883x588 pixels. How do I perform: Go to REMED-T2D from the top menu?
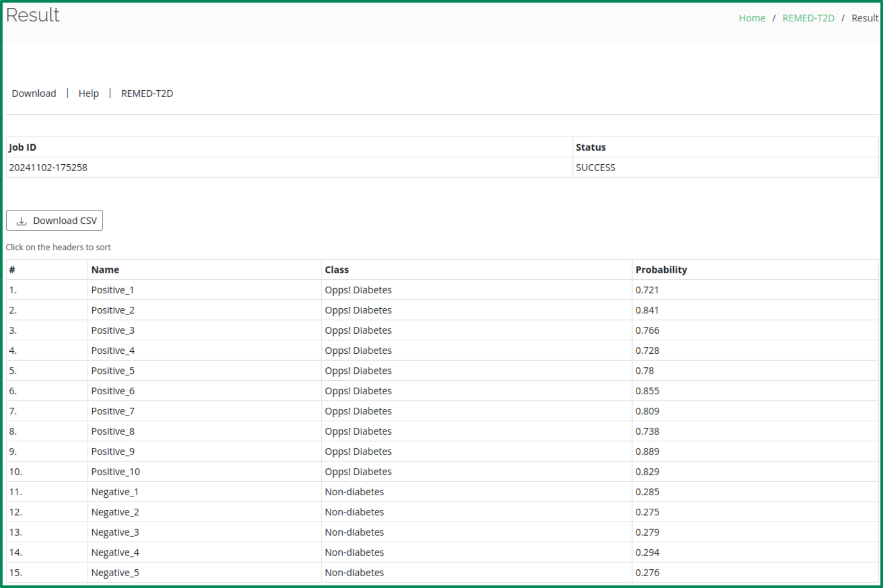coord(147,94)
